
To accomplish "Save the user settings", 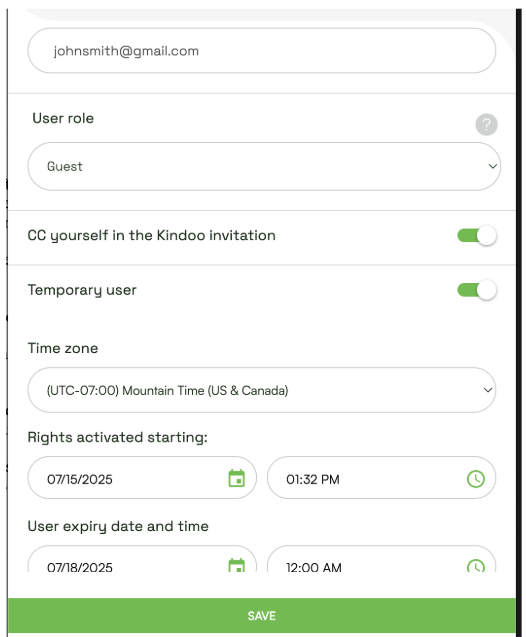I will click(262, 615).
